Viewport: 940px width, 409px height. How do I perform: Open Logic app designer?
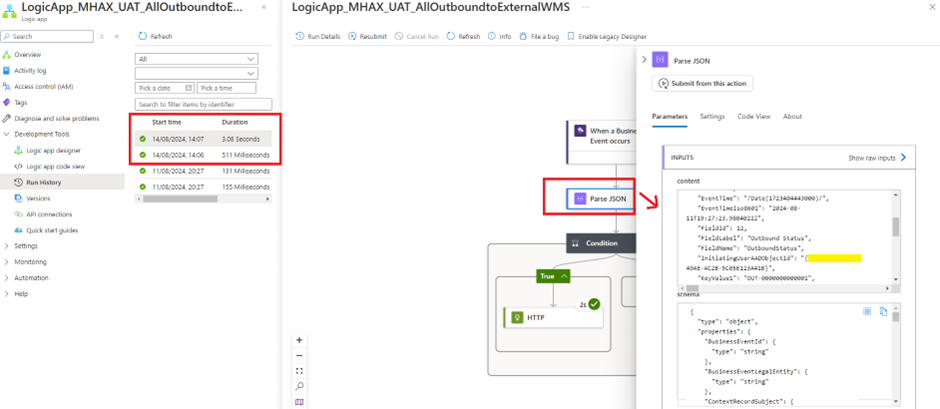(53, 151)
